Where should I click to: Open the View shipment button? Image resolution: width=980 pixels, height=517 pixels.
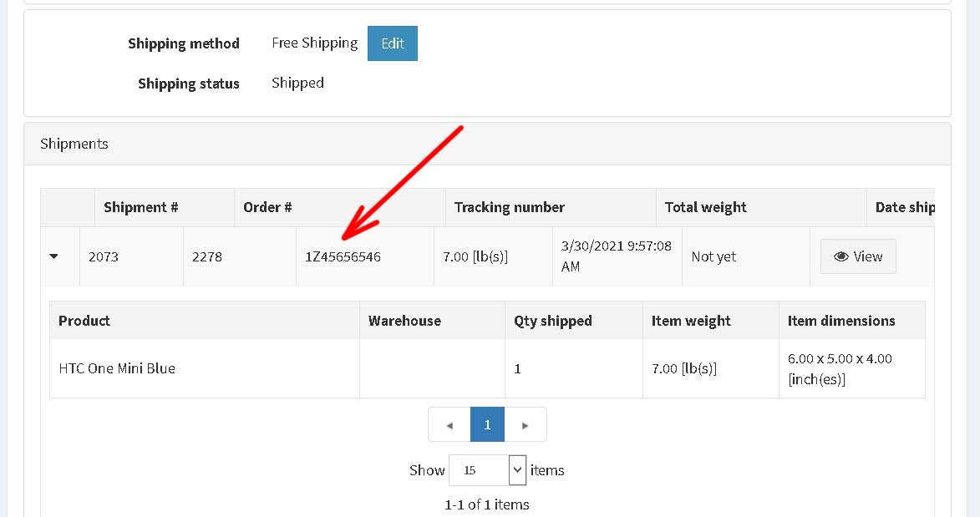click(858, 256)
